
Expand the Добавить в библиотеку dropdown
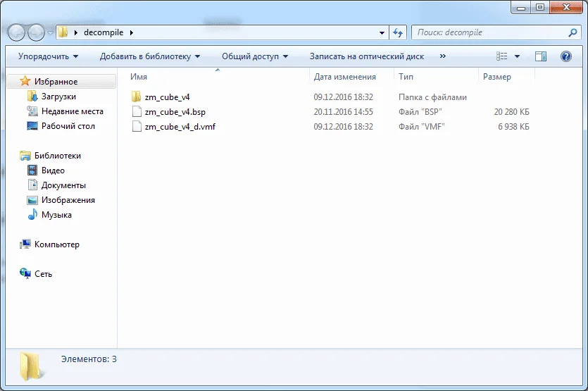point(149,56)
